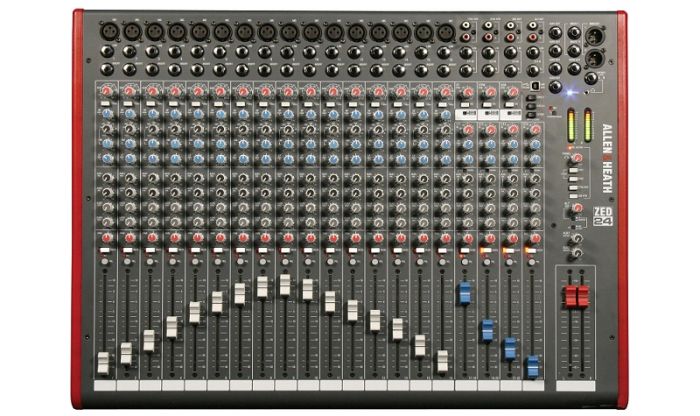The image size is (700, 416).
Task: Adjust the red pan knob on channel 1
Action: [x=106, y=237]
